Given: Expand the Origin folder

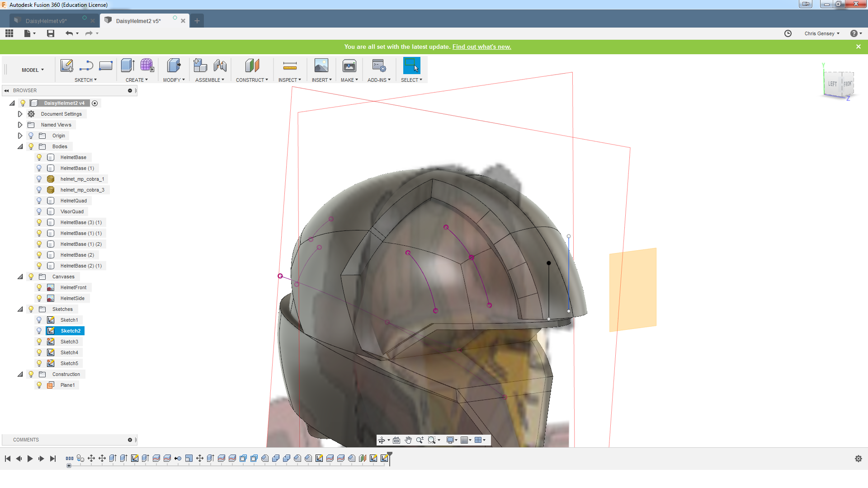Looking at the screenshot, I should coord(20,136).
